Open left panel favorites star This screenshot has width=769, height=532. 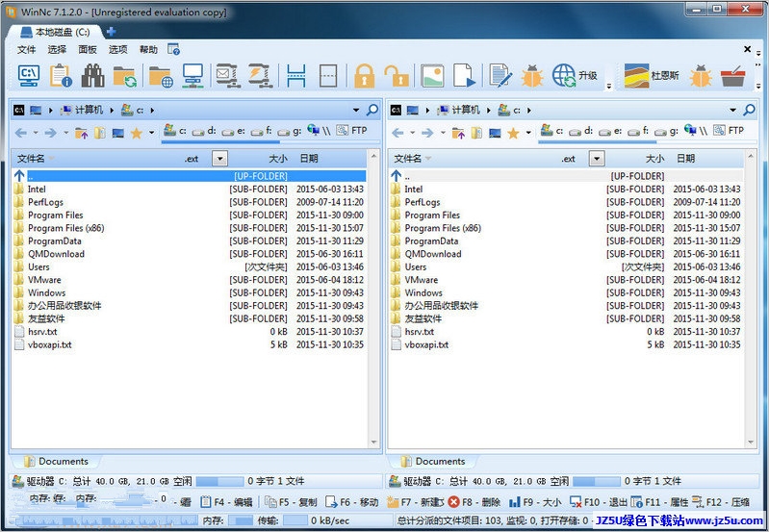pos(137,133)
